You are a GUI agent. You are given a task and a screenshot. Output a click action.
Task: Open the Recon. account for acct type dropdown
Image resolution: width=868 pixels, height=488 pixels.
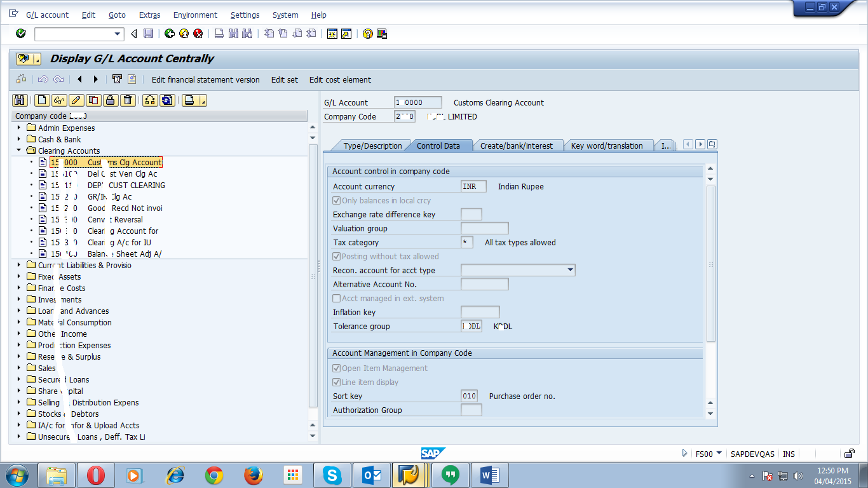coord(570,269)
